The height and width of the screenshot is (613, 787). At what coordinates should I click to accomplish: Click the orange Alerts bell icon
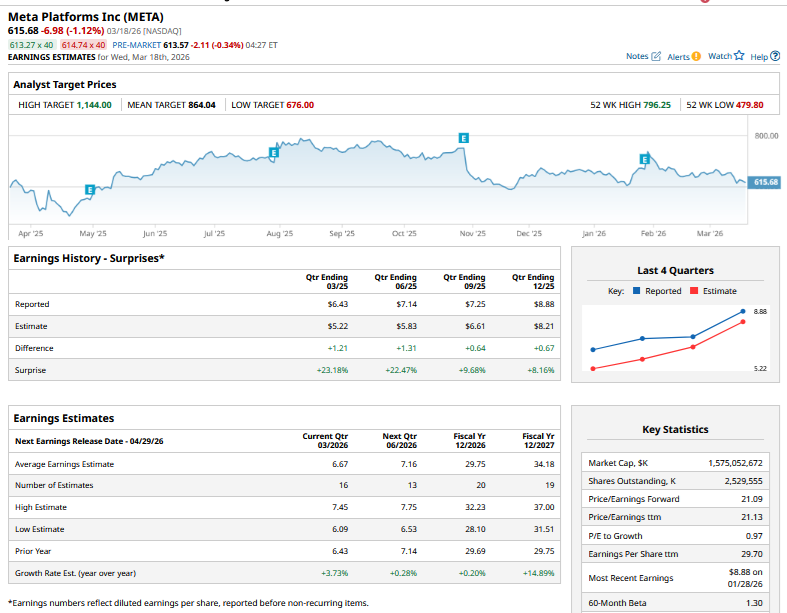tap(696, 57)
